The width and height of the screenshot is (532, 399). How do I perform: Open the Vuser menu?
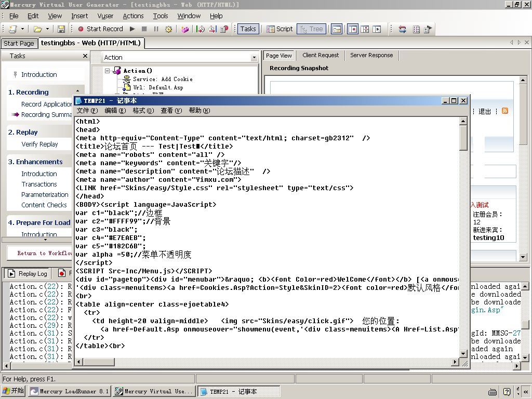(x=105, y=16)
